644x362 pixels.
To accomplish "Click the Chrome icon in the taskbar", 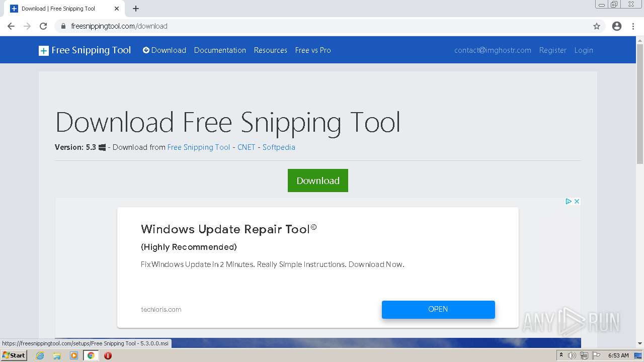I will click(x=91, y=355).
